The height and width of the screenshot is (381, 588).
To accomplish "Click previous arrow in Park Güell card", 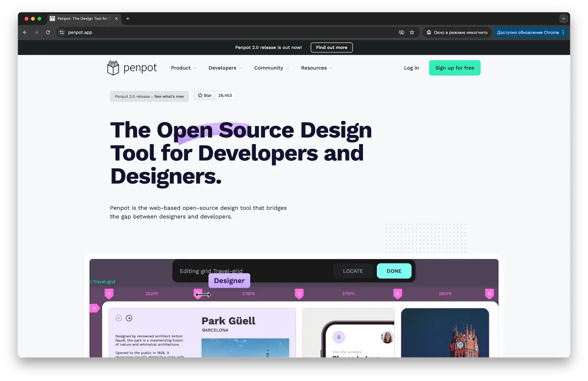I will [119, 318].
